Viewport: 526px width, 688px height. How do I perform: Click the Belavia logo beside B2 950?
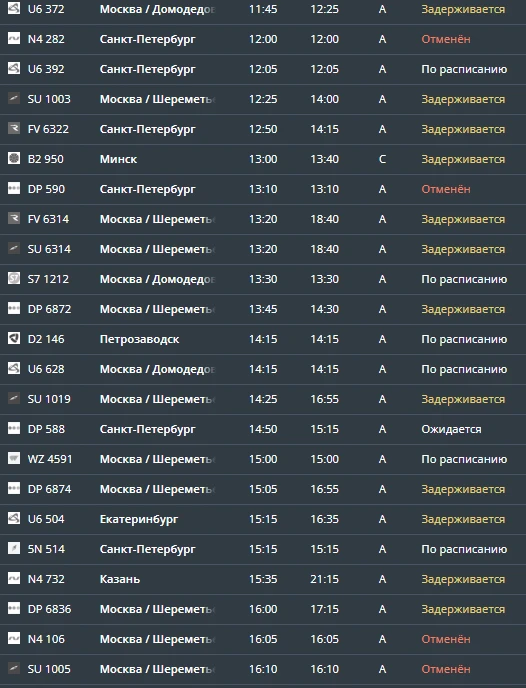point(14,158)
